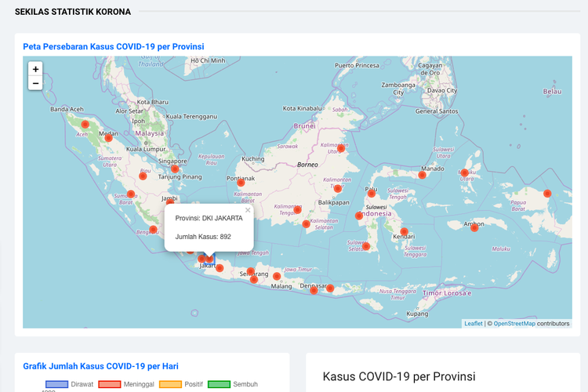This screenshot has width=588, height=392.
Task: Zoom in on the map
Action: click(35, 69)
